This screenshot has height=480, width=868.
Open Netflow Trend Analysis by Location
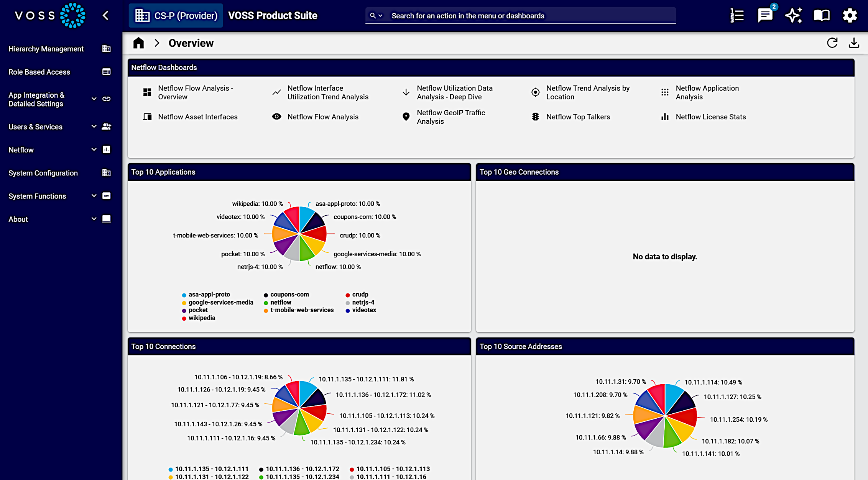(x=588, y=92)
